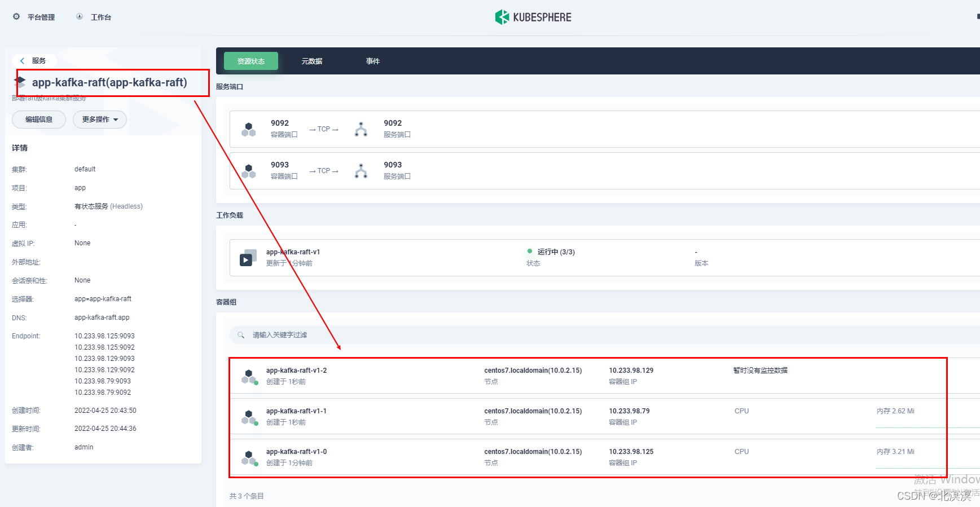
Task: Click the 运行中 (3/3) status text
Action: coord(556,252)
